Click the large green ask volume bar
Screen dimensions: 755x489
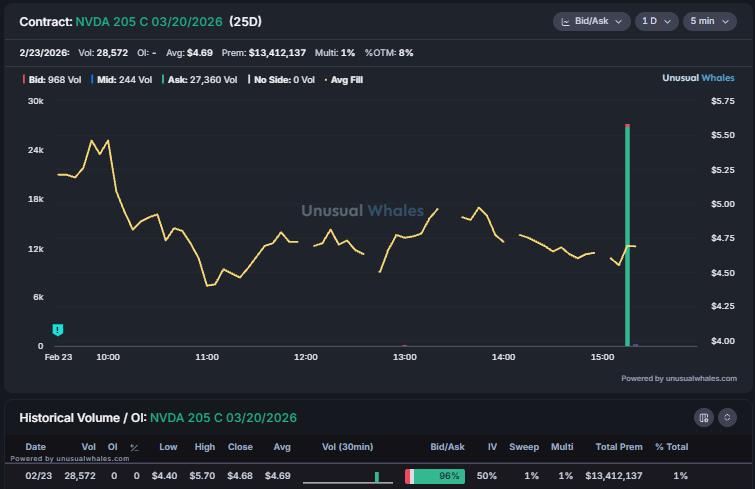(x=627, y=236)
